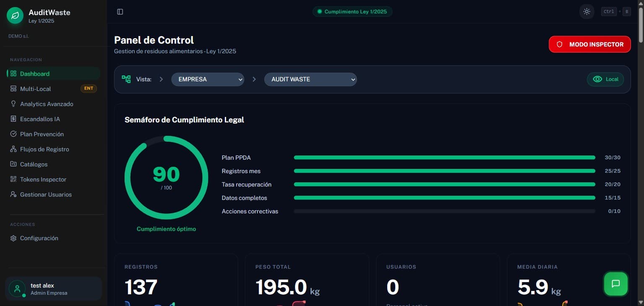Click the Acciones correctivas progress bar
Screen dimensions: 644x306
coord(444,211)
